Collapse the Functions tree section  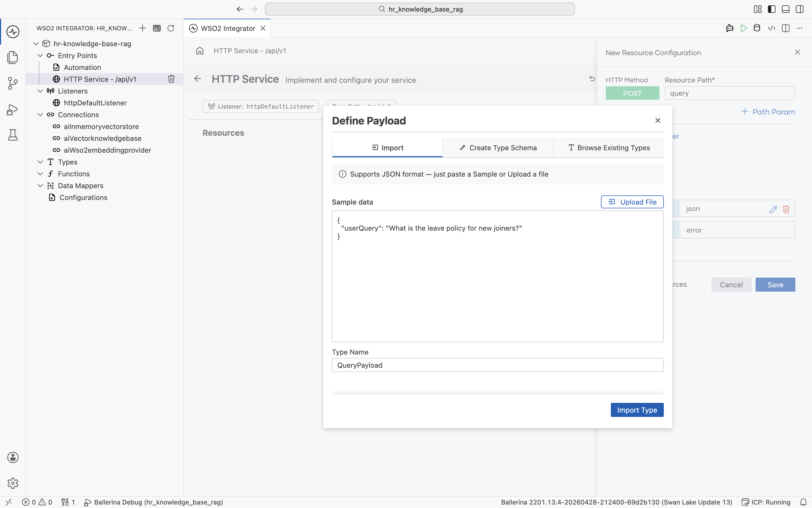pyautogui.click(x=40, y=174)
